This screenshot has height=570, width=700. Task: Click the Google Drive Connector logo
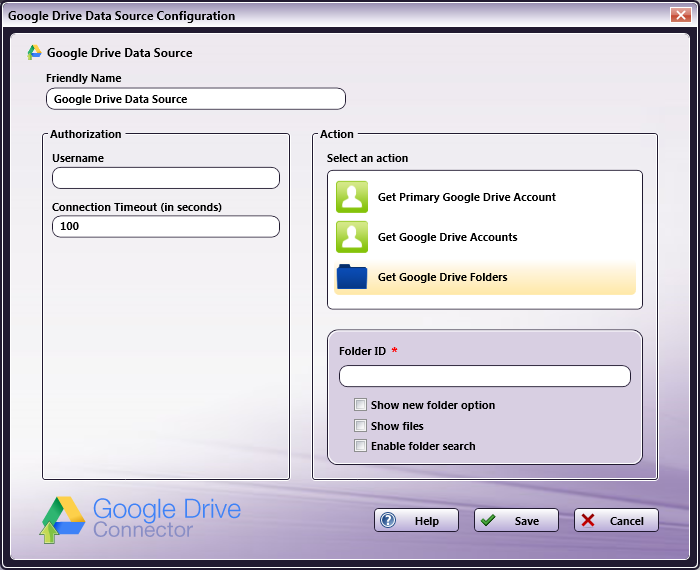pos(140,519)
